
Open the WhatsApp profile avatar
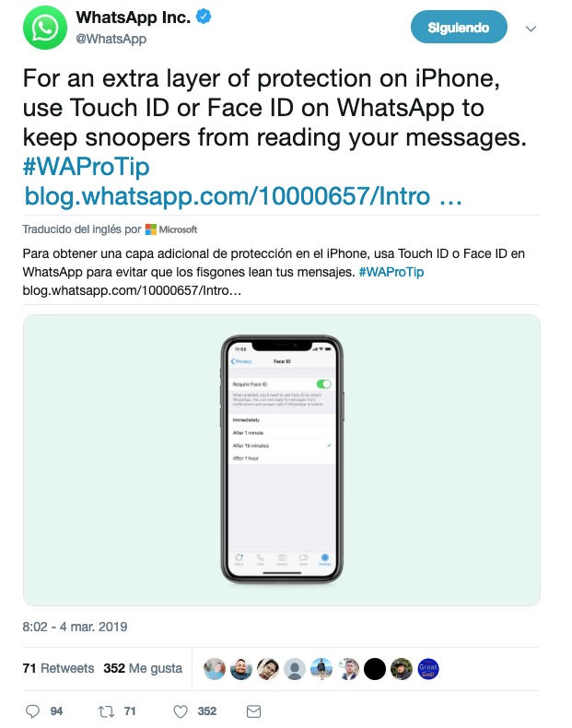[44, 28]
